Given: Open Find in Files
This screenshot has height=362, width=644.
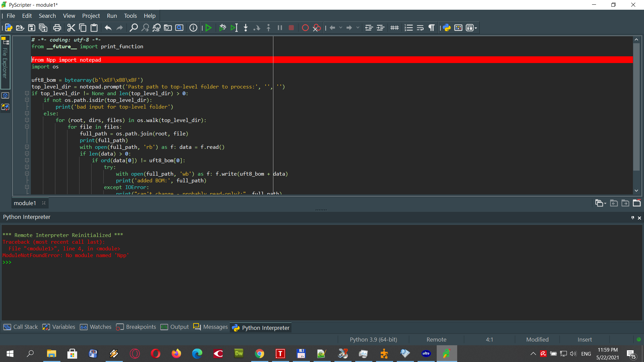Looking at the screenshot, I should click(x=168, y=28).
